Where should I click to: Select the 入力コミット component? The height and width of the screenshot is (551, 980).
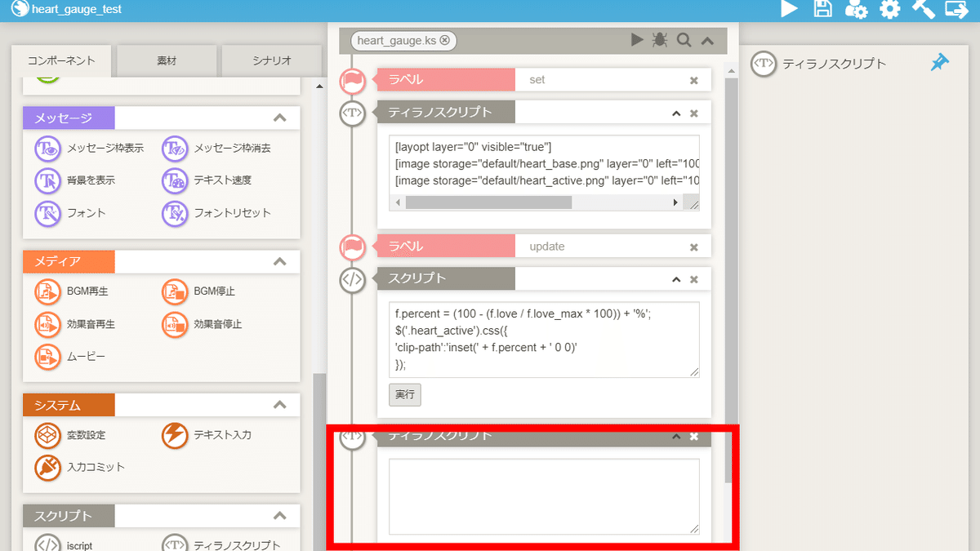coord(80,467)
